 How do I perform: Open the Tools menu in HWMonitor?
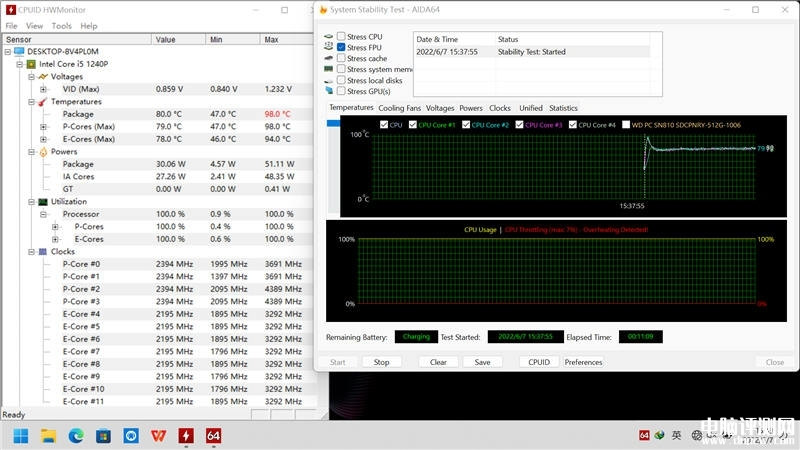[x=61, y=26]
